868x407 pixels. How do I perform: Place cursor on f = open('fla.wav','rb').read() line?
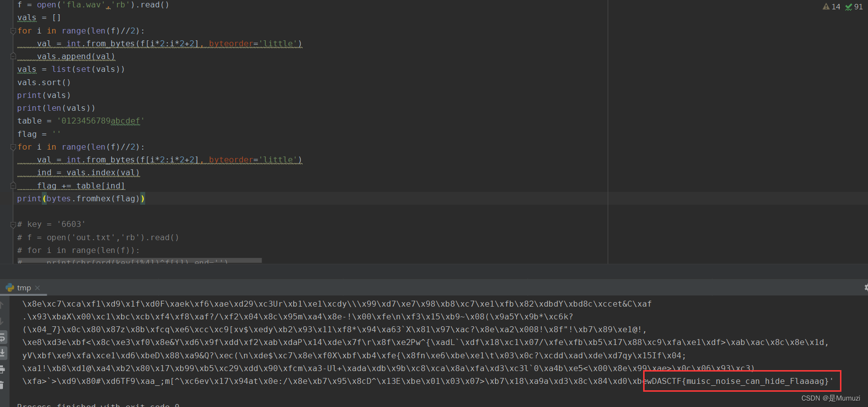pyautogui.click(x=93, y=5)
